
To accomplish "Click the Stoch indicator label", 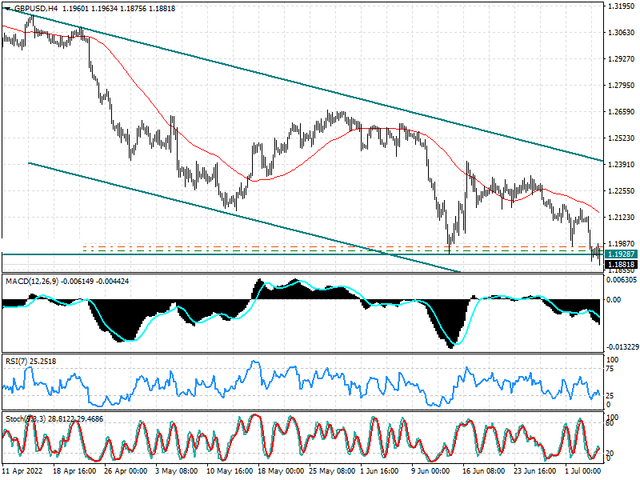I will pyautogui.click(x=20, y=417).
